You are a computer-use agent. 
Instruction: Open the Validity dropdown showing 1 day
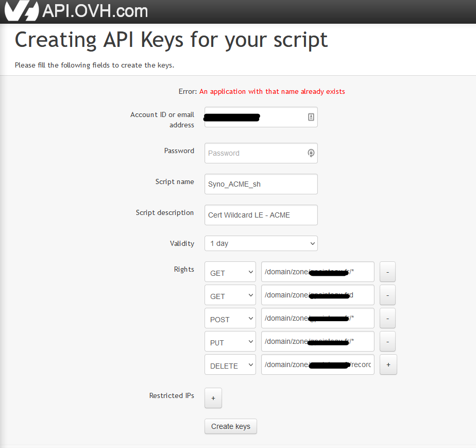(x=261, y=243)
